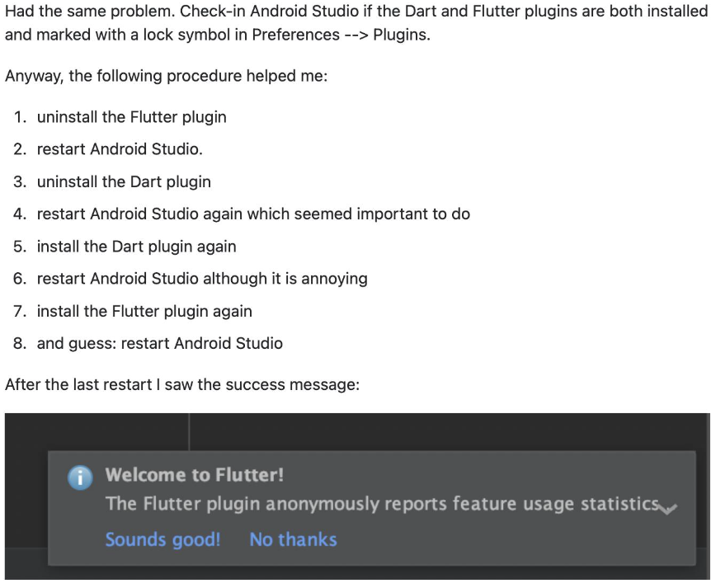716x588 pixels.
Task: Click the "and guess: restart Android Studio" step
Action: point(159,343)
